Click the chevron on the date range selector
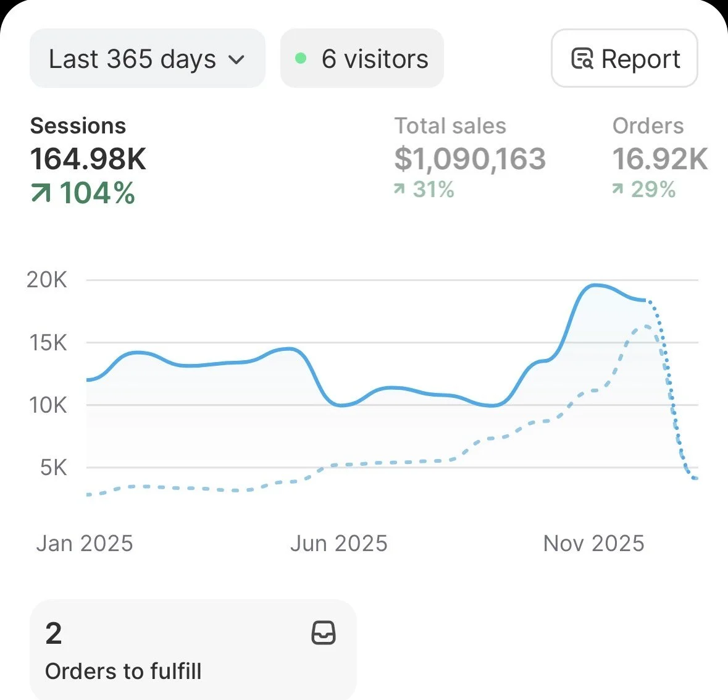The width and height of the screenshot is (728, 700). tap(235, 60)
